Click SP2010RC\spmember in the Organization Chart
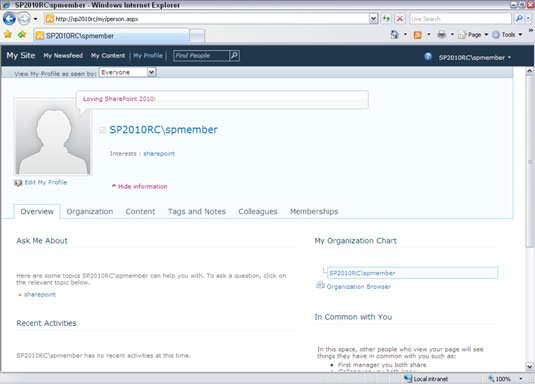This screenshot has height=384, width=535. (x=362, y=273)
